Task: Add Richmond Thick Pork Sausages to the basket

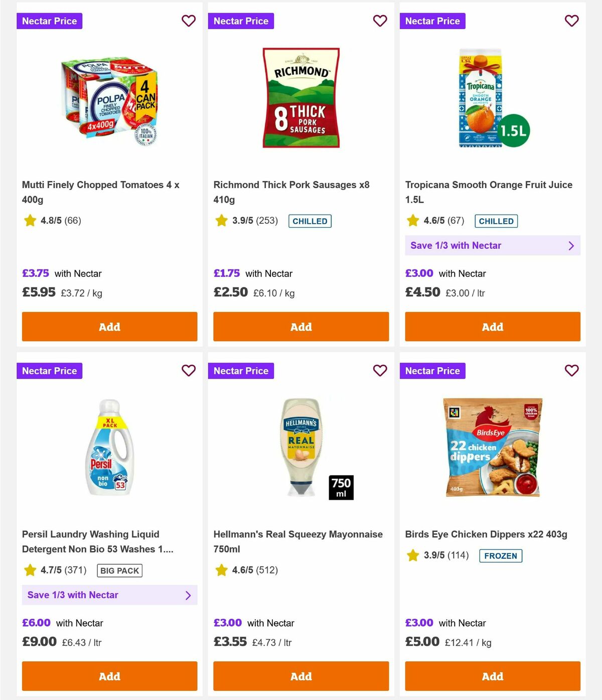Action: pos(301,327)
